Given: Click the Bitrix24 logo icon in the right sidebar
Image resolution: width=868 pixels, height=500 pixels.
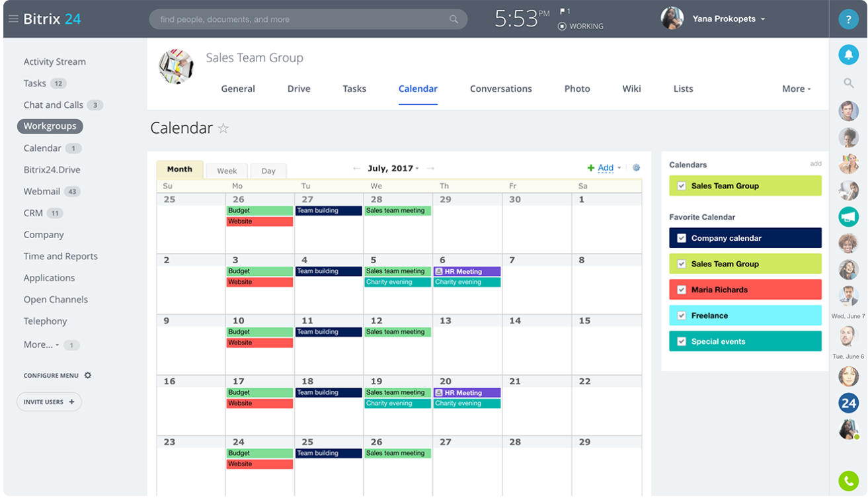Looking at the screenshot, I should (x=848, y=403).
